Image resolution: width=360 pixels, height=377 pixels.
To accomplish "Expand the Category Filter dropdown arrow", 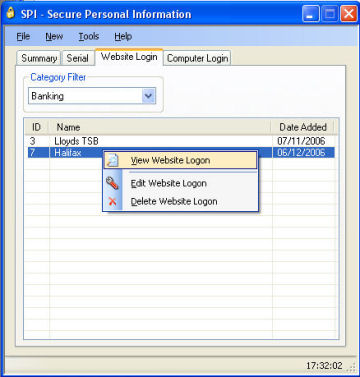I will (149, 96).
